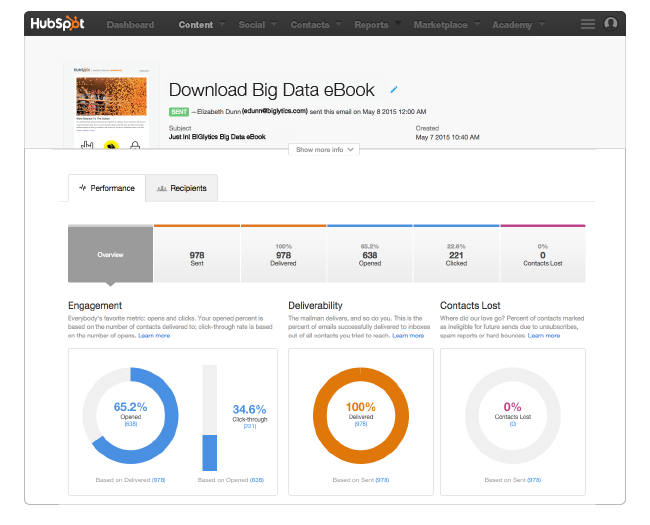The image size is (650, 525).
Task: Click the user profile avatar icon
Action: coord(611,24)
